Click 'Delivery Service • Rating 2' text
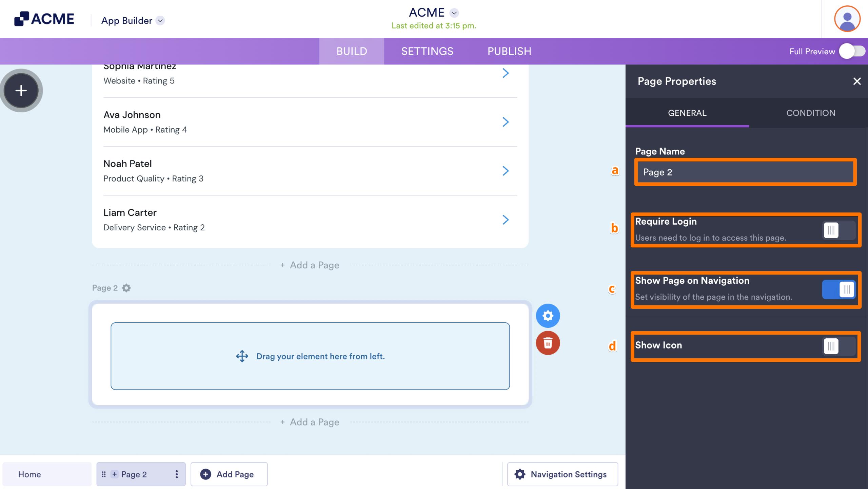The image size is (868, 489). pyautogui.click(x=154, y=227)
